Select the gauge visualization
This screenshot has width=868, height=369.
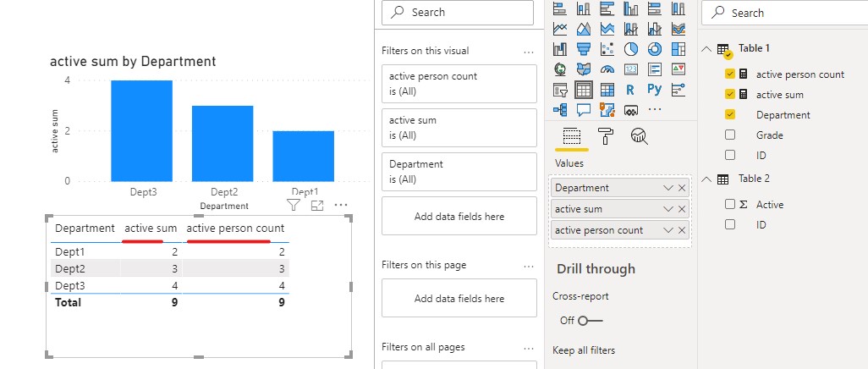coord(607,69)
